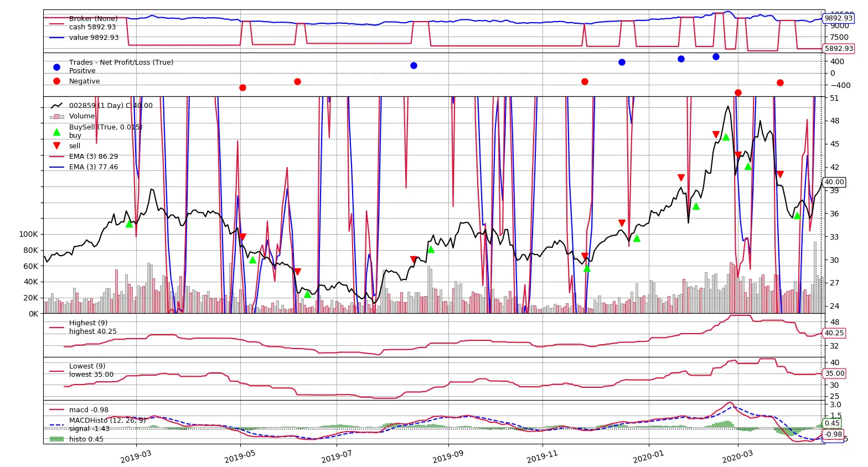Screen dimensions: 868x467
Task: Select the leftmost red loss dot
Action: click(x=242, y=87)
